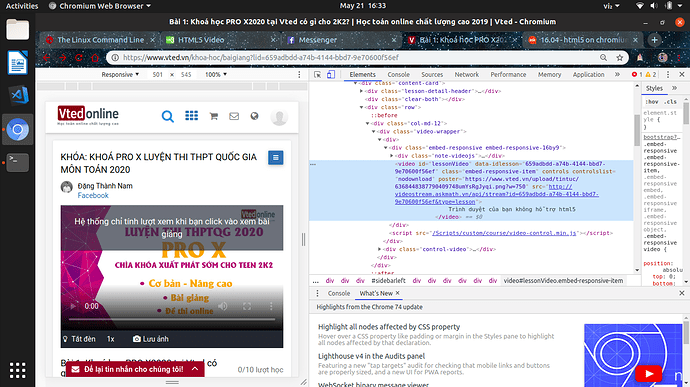The width and height of the screenshot is (690, 387).
Task: Click the browser URL address bar
Action: (x=356, y=58)
